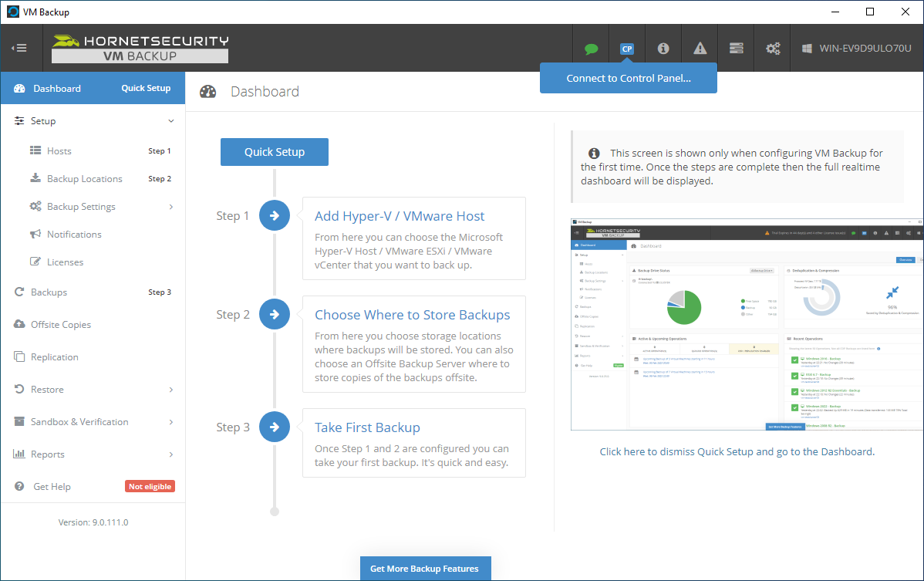Screen dimensions: 924x581
Task: Expand the Sandbox & Verification submenu arrow
Action: click(x=171, y=422)
